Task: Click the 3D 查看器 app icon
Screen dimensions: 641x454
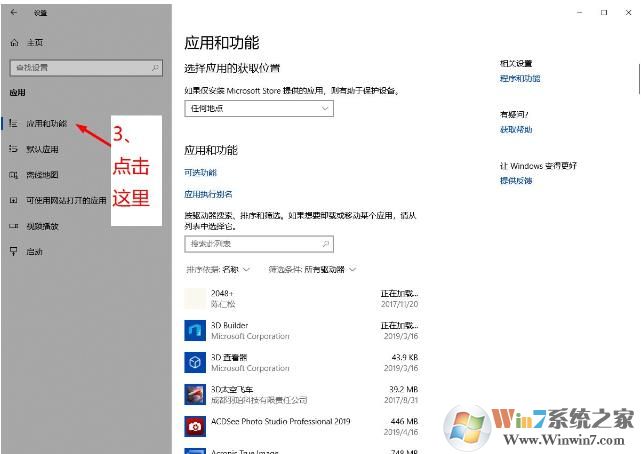Action: coord(195,362)
